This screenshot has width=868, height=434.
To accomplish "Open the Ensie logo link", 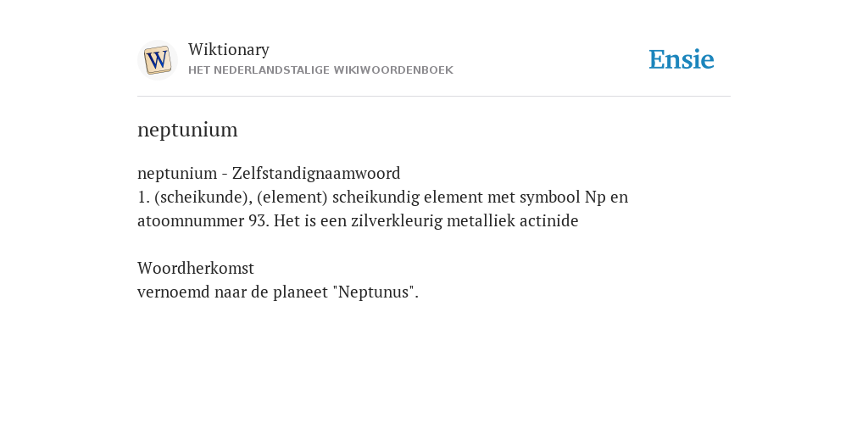I will point(682,59).
